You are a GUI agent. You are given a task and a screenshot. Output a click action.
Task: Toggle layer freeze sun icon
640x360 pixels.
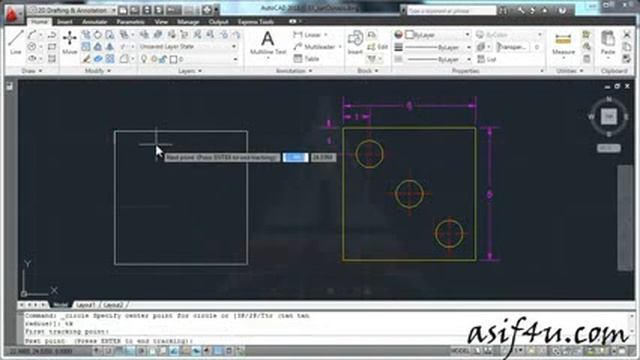coord(153,60)
